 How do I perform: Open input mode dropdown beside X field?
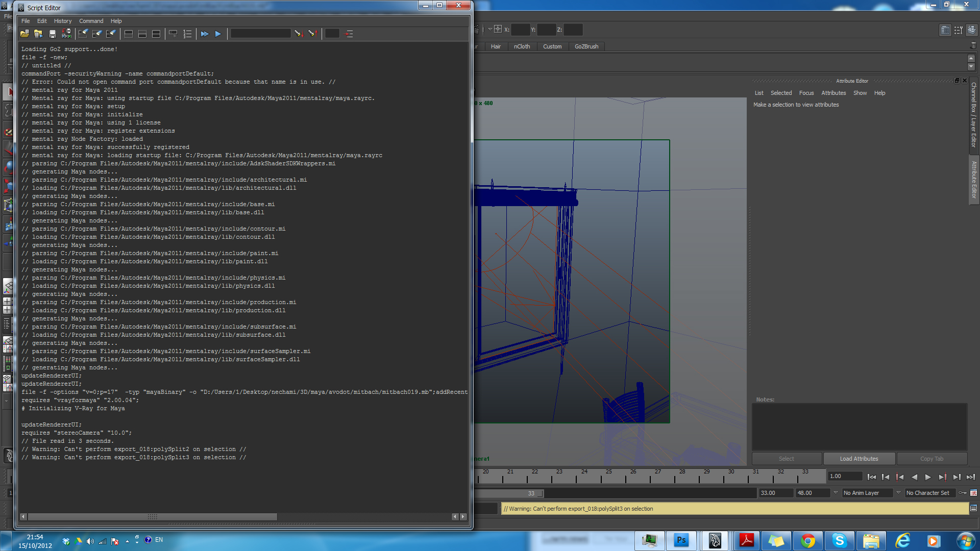(490, 30)
